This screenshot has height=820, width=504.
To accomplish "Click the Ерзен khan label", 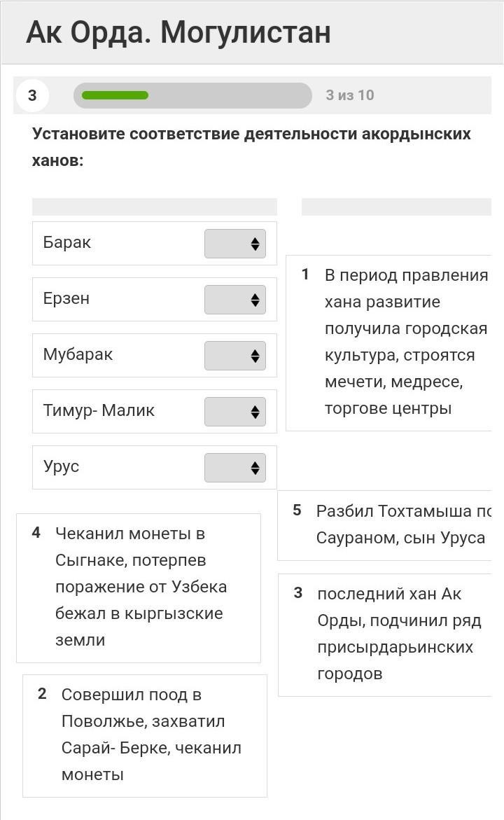I will pos(66,299).
